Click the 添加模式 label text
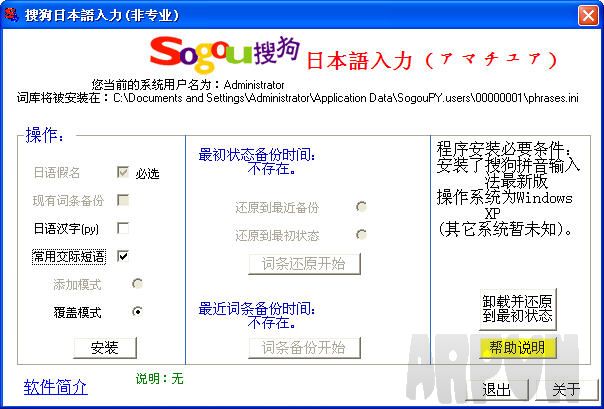 77,285
